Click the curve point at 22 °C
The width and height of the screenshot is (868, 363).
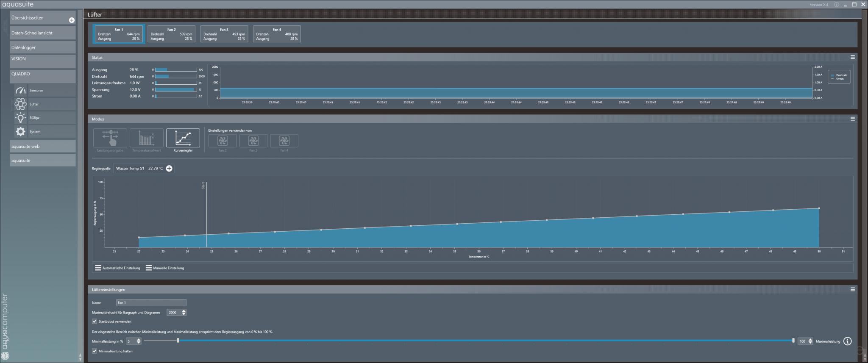point(139,238)
